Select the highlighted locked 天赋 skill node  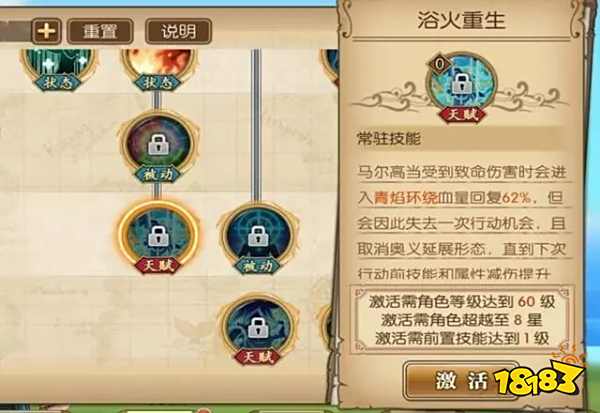158,237
